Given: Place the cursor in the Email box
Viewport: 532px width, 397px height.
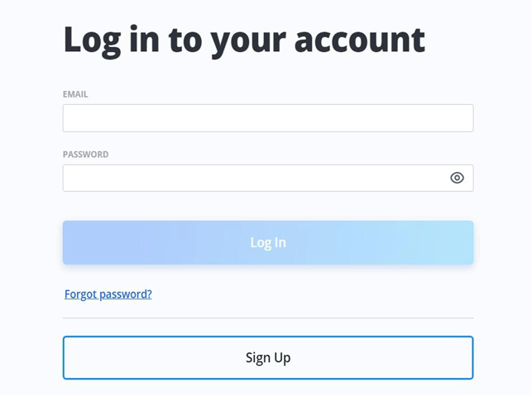Looking at the screenshot, I should pos(267,118).
